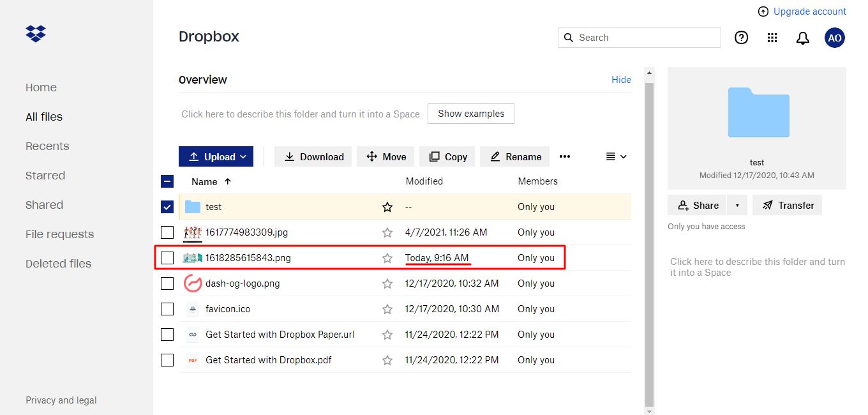868x415 pixels.
Task: Click the Move button
Action: [385, 156]
